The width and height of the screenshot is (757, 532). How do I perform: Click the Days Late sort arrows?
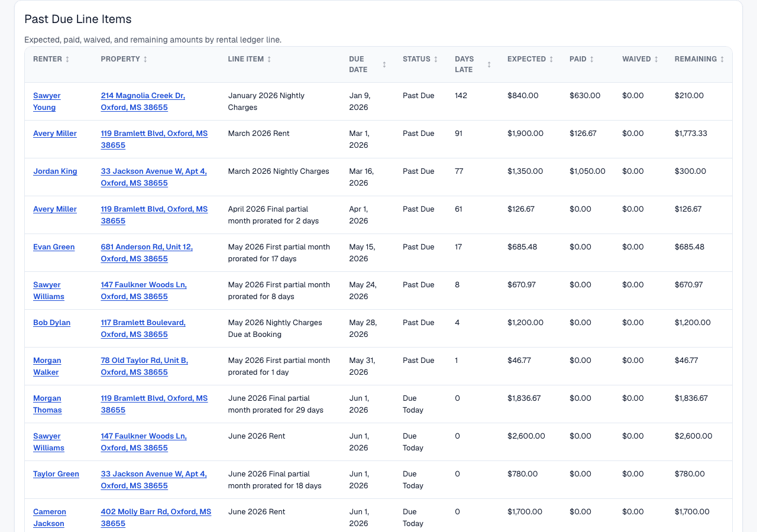click(x=489, y=64)
